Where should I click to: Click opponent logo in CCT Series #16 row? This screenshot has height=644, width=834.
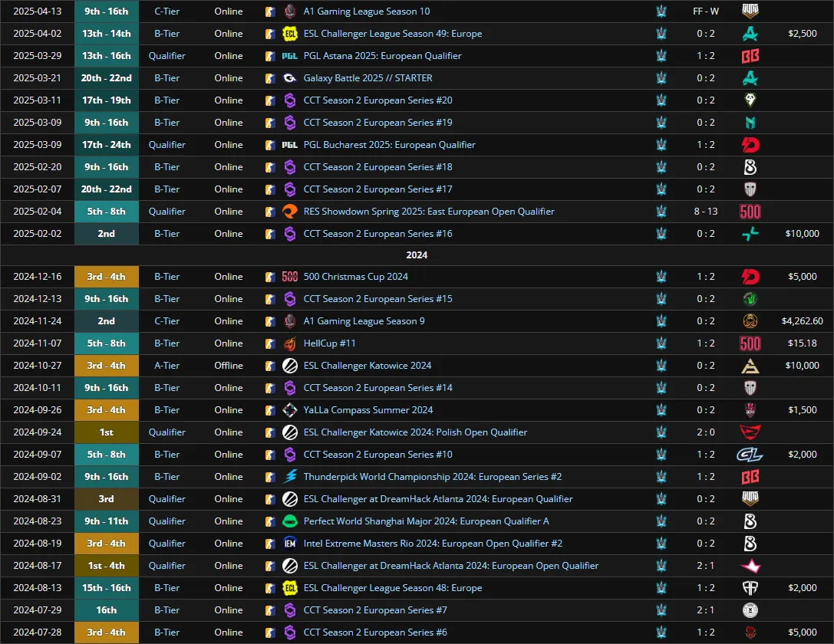(750, 234)
